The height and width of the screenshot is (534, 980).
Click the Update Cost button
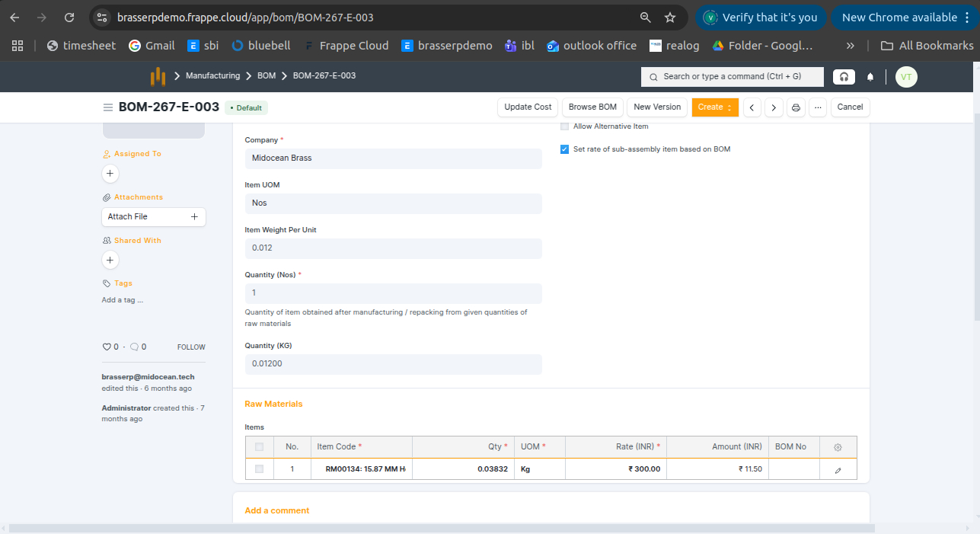(528, 107)
